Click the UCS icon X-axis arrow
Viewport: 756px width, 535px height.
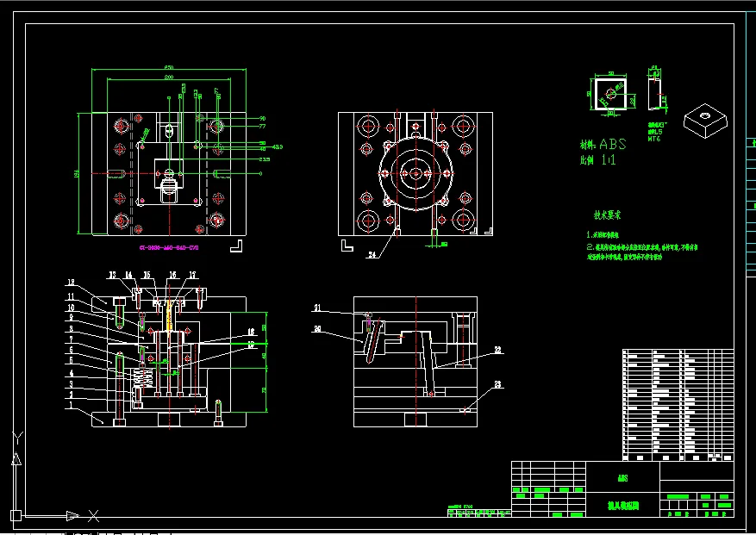coord(72,516)
